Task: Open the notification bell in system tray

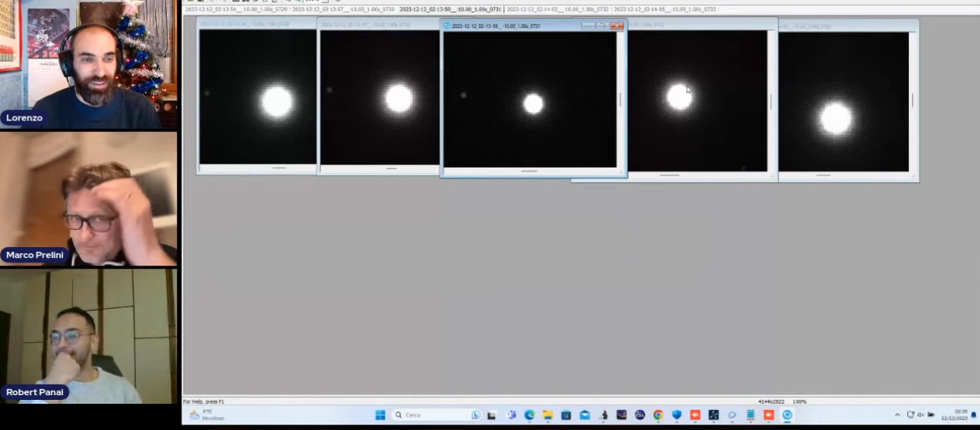Action: pyautogui.click(x=973, y=415)
